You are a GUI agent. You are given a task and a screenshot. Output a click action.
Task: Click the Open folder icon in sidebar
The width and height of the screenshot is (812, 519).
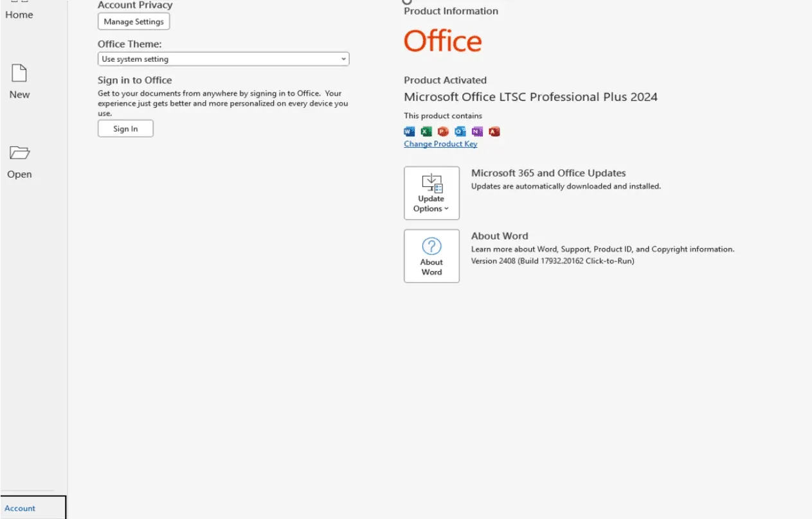(19, 153)
